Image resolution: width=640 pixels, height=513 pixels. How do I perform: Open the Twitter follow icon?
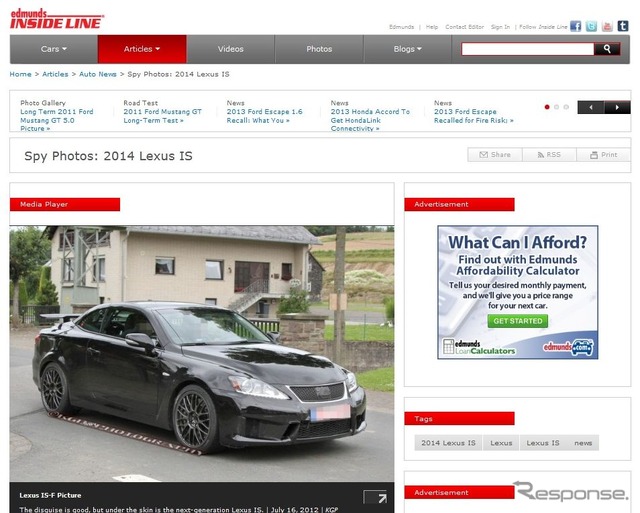591,26
